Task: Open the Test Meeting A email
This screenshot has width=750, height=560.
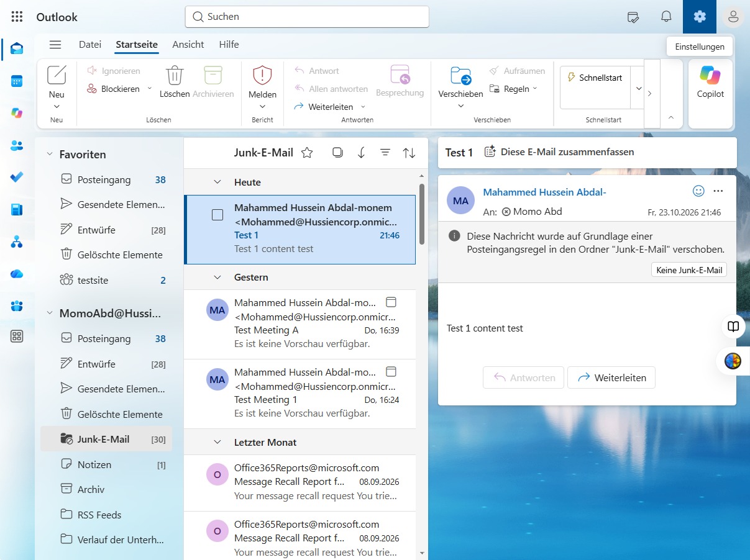Action: click(x=300, y=323)
